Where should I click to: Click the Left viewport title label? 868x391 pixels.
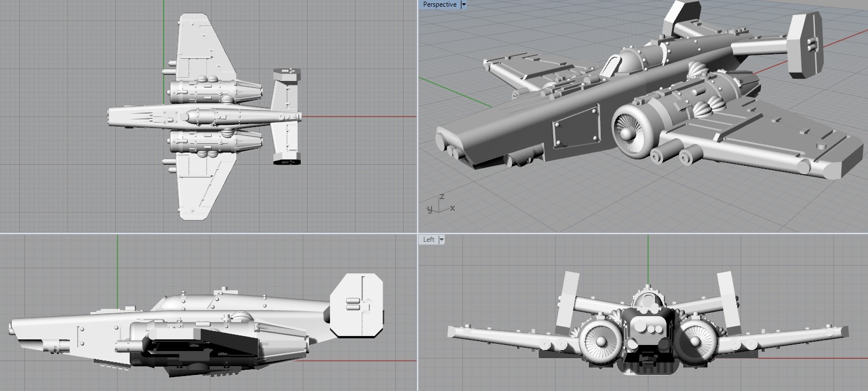click(x=429, y=240)
